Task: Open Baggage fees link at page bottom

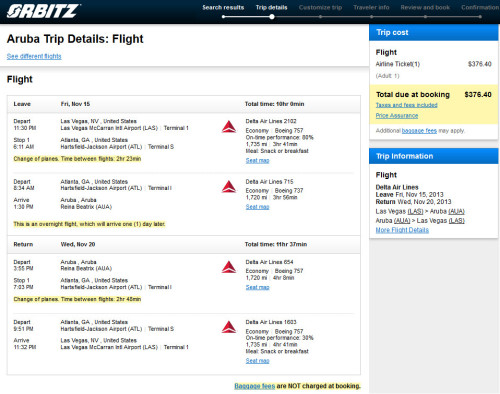Action: click(x=255, y=386)
